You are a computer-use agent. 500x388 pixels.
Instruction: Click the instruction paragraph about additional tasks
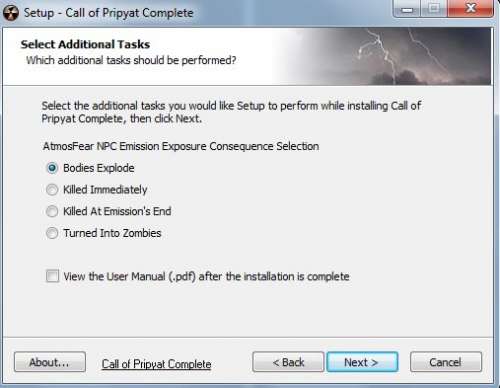[231, 112]
